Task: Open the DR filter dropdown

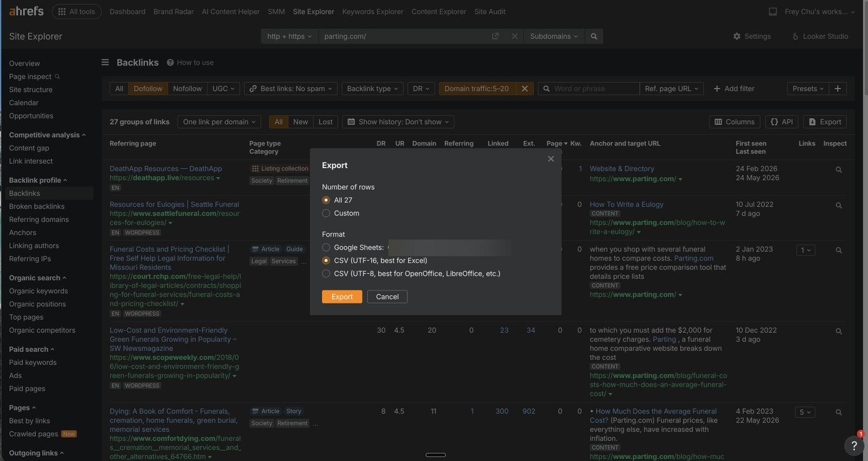Action: (x=421, y=88)
